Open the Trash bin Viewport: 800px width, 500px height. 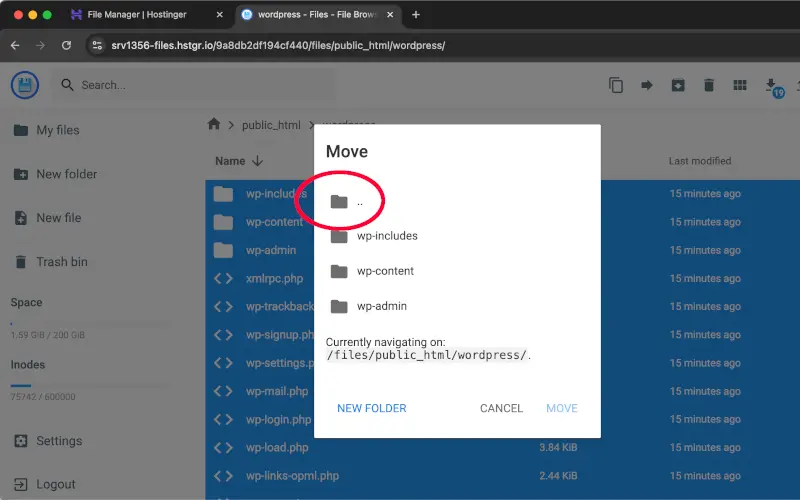click(x=50, y=262)
